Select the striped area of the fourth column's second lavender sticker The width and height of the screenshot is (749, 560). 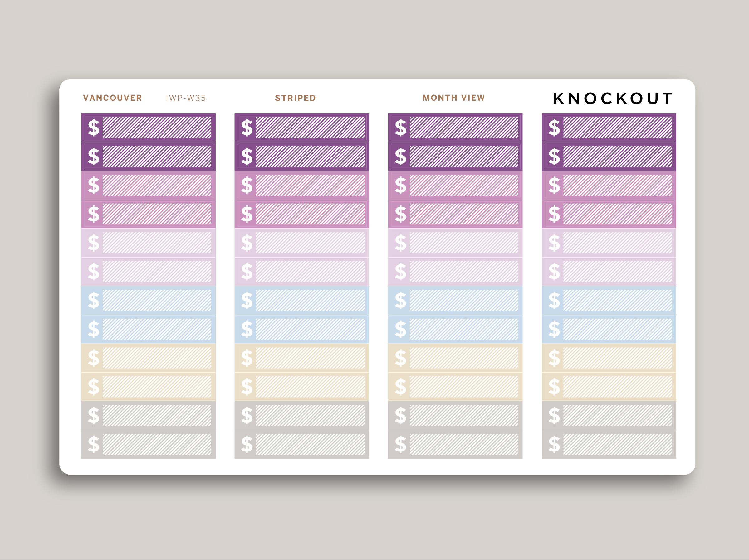click(618, 272)
